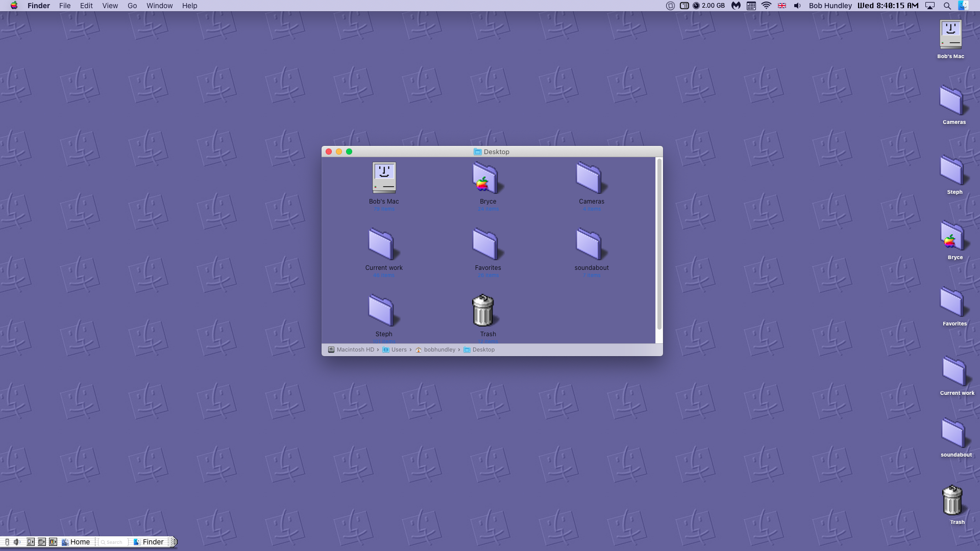Viewport: 980px width, 551px height.
Task: Click the Home button in bottom strip
Action: coord(76,542)
